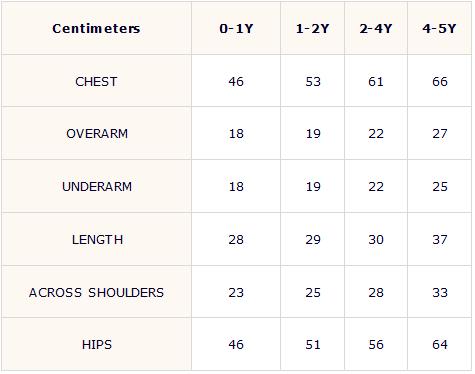Click the UNDERARM row label
The width and height of the screenshot is (475, 374).
(x=97, y=187)
